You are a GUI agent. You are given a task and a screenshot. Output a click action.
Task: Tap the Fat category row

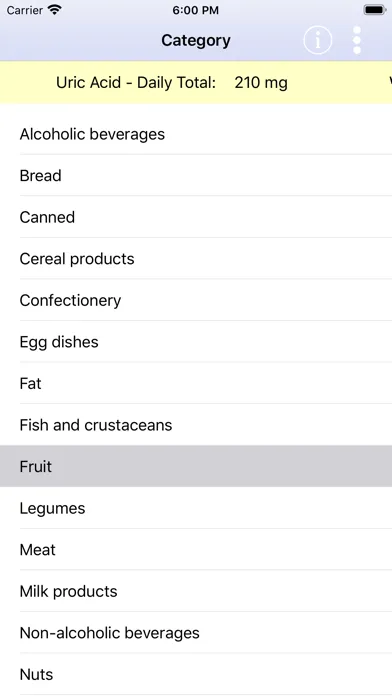(196, 384)
